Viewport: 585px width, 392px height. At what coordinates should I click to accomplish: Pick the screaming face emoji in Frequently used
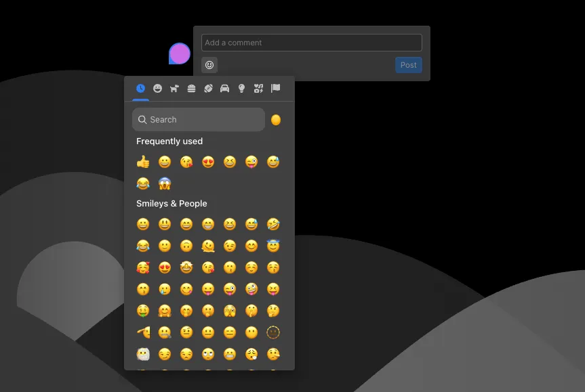165,183
